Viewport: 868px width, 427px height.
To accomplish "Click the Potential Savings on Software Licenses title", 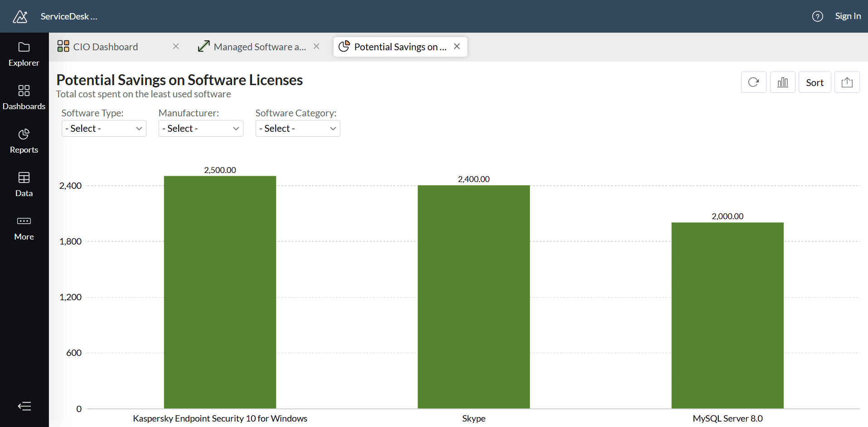I will (179, 80).
